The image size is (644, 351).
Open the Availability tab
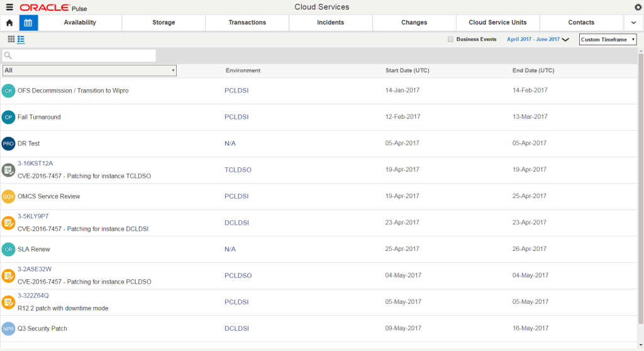[x=80, y=23]
